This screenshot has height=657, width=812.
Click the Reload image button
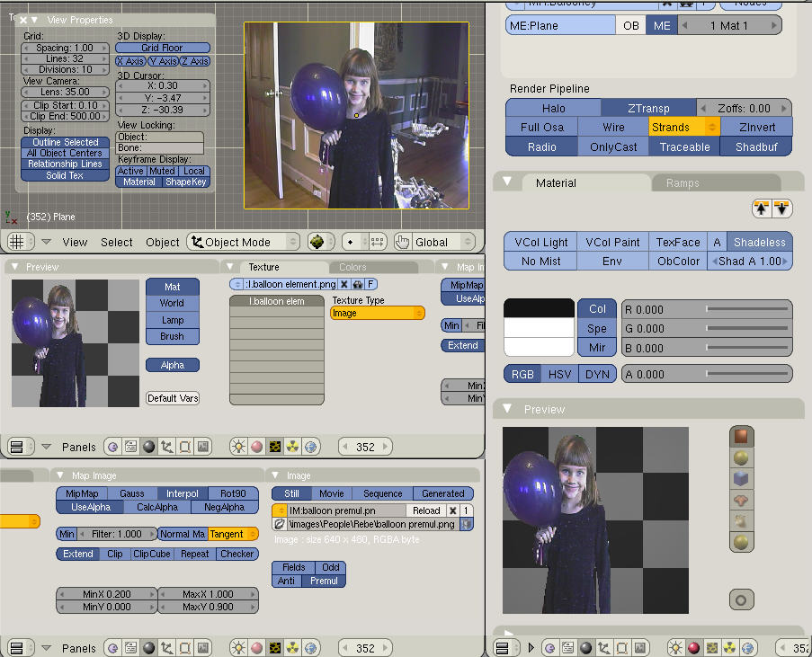(x=426, y=511)
